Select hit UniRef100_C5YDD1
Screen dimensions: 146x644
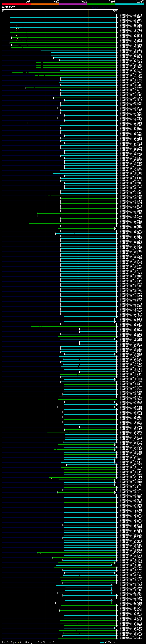[x=131, y=72]
